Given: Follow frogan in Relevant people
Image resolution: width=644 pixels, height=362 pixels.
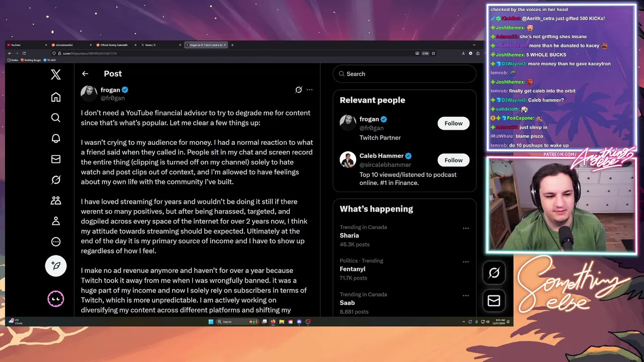Looking at the screenshot, I should (453, 123).
